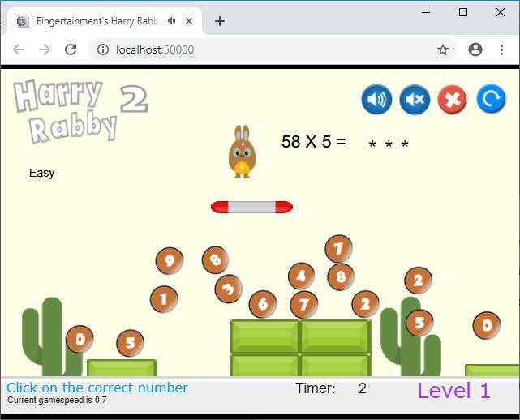Mute the tab using its speaker icon
The image size is (520, 420).
click(171, 21)
